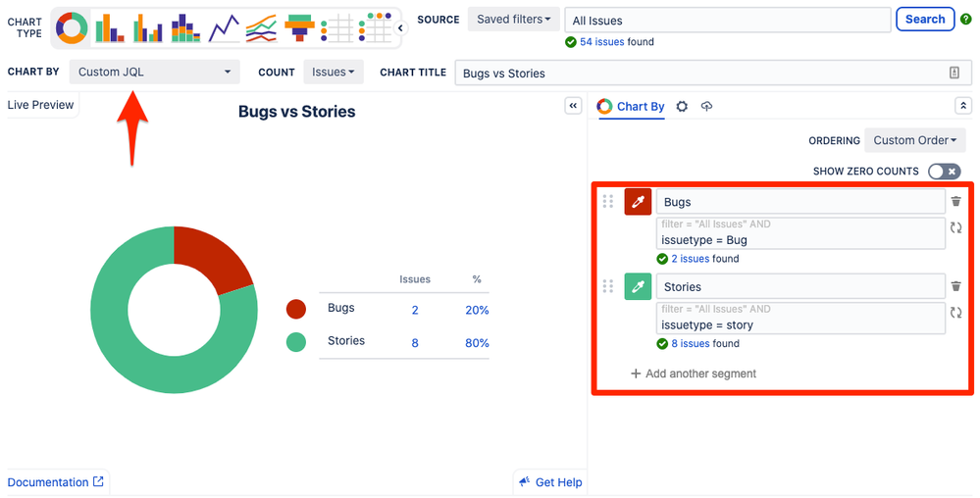Click the Bugs vs Stories chart heading
Screen dimensions: 980x498
297,112
